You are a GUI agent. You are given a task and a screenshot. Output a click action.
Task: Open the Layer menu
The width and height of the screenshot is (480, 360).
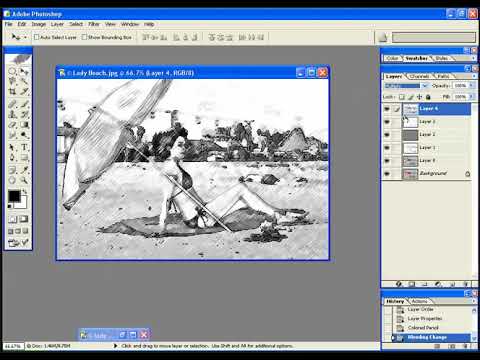click(57, 24)
